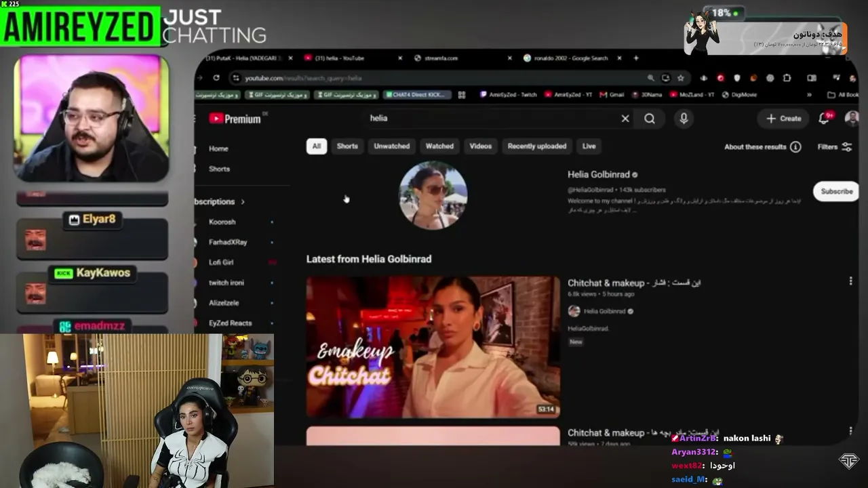The height and width of the screenshot is (488, 868).
Task: Select the All filter chip
Action: 316,146
